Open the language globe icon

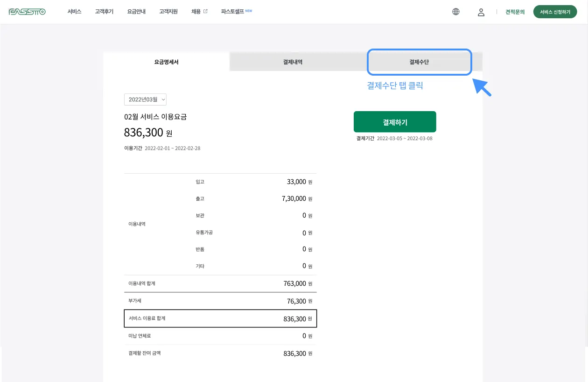pyautogui.click(x=456, y=12)
